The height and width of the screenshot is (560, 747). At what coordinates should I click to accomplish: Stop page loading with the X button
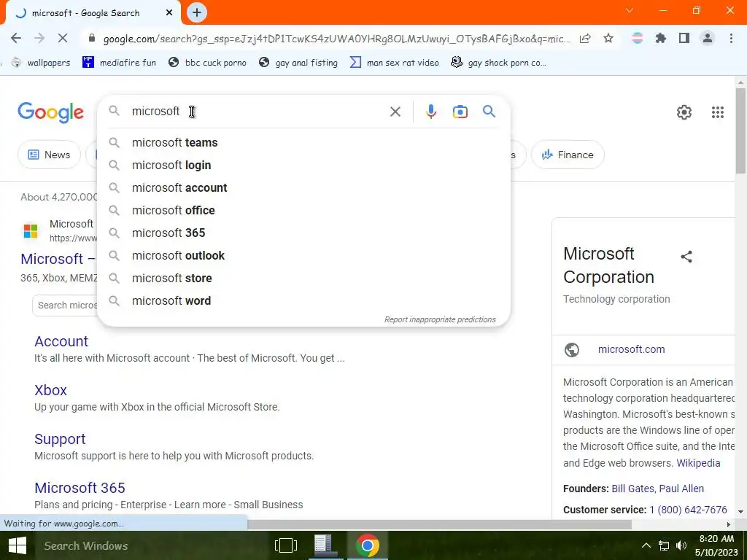pos(63,38)
